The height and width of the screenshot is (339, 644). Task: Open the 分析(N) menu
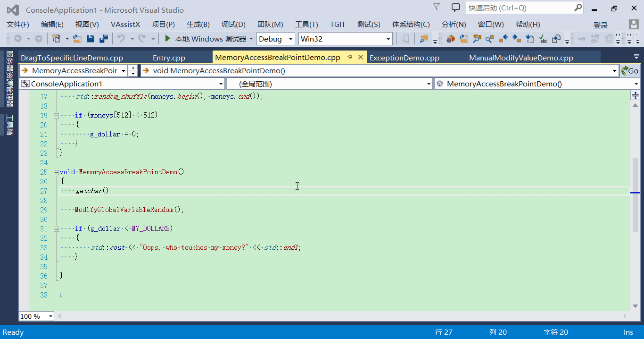point(454,25)
